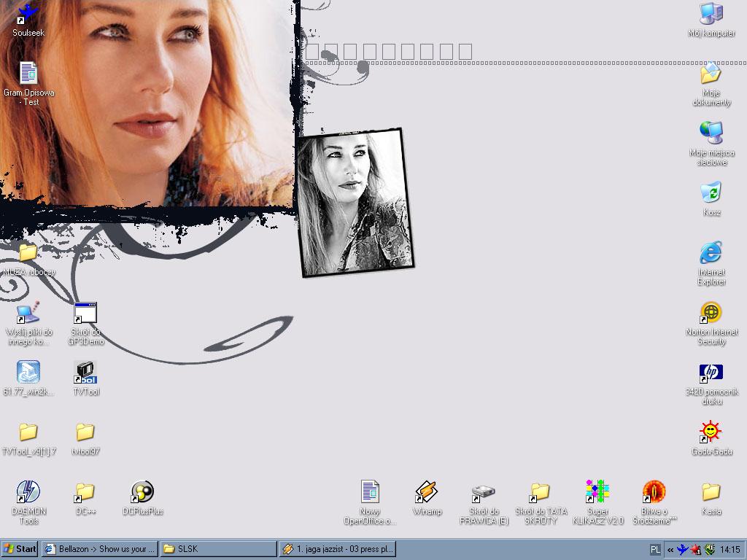Click the Start button
Screen dimensions: 747x560
(x=20, y=549)
